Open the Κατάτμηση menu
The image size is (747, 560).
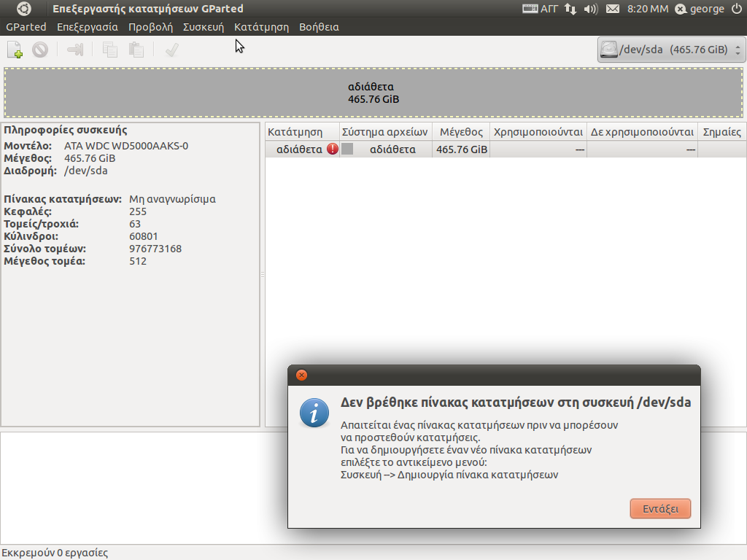pyautogui.click(x=262, y=27)
